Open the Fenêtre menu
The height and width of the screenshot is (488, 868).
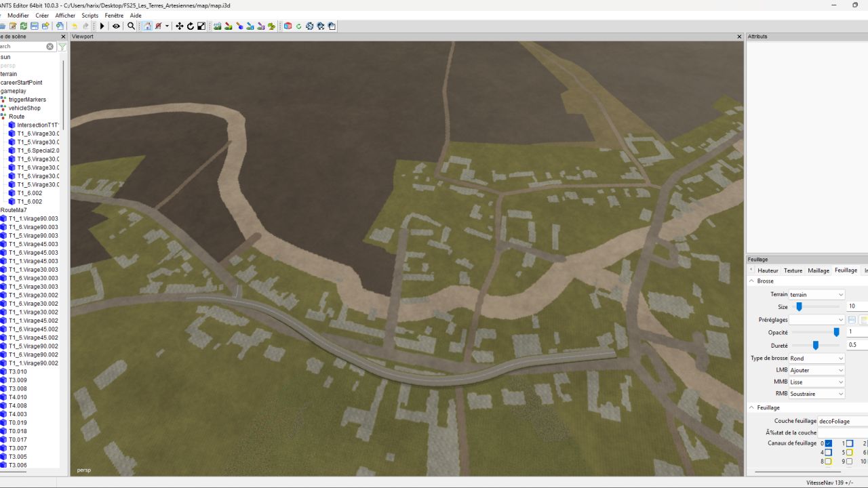[x=114, y=16]
